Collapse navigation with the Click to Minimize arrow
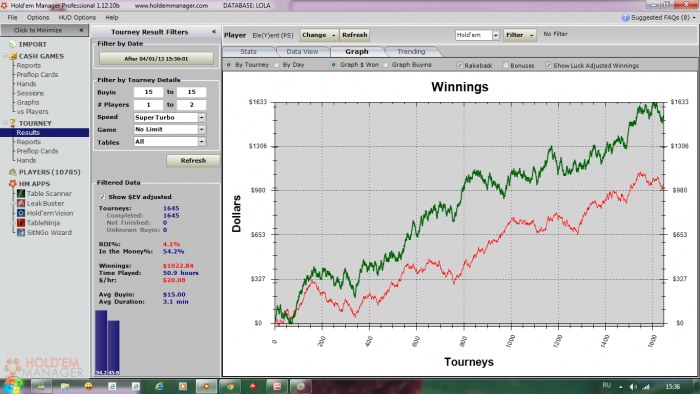The width and height of the screenshot is (700, 394). coord(81,30)
